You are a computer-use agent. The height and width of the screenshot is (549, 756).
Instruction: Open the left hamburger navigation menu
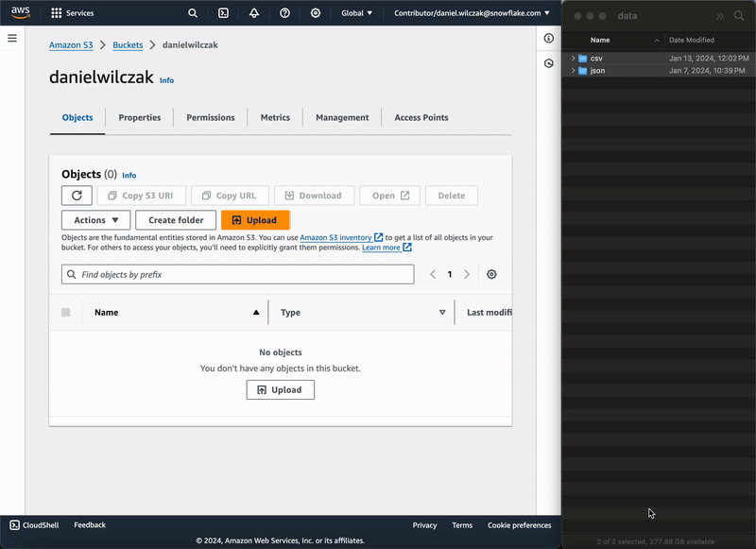click(12, 38)
